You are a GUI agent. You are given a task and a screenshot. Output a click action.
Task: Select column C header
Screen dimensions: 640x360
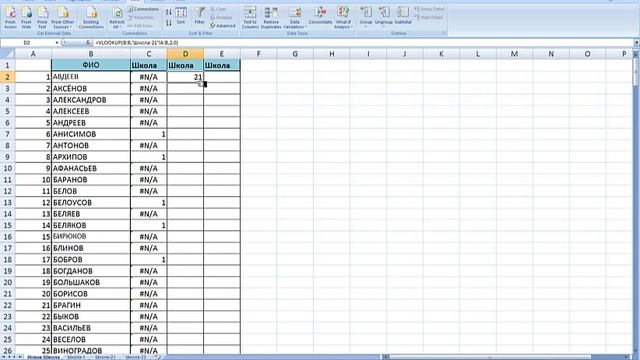click(149, 53)
